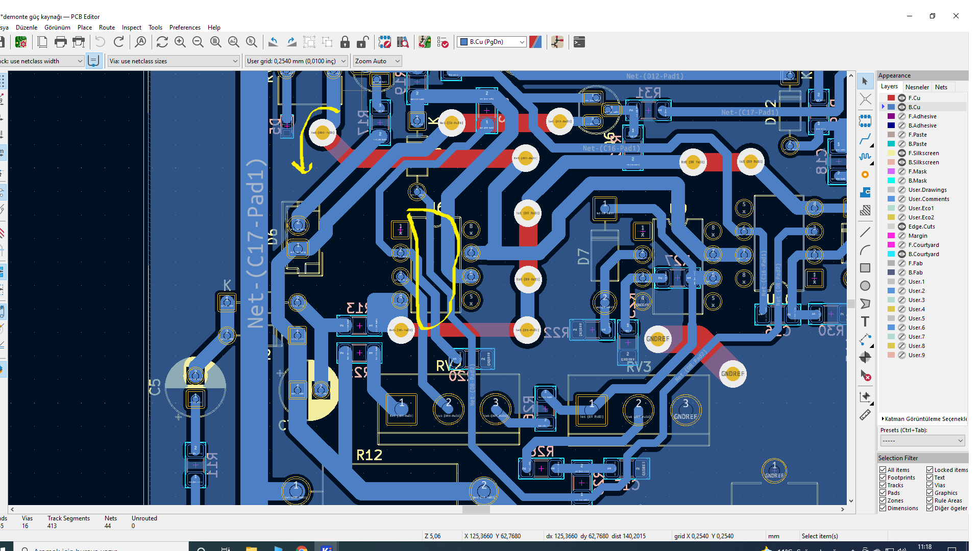Click the B.Paste color swatch
Image resolution: width=980 pixels, height=551 pixels.
tap(891, 144)
